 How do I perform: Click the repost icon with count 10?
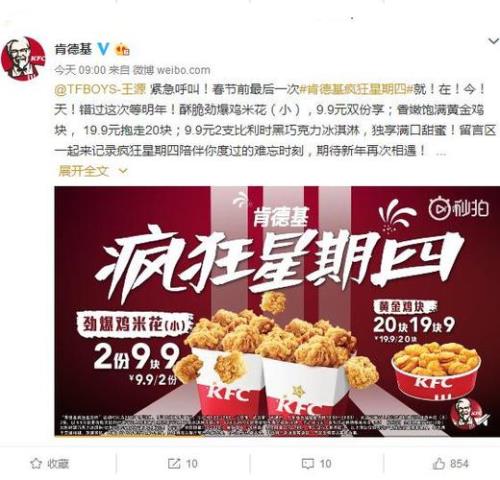pos(174,464)
